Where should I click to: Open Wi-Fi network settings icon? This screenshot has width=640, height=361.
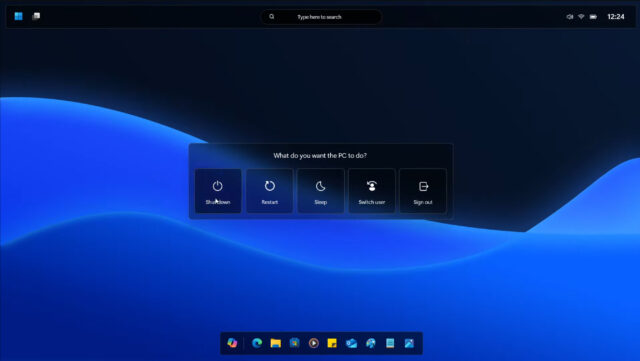[581, 17]
